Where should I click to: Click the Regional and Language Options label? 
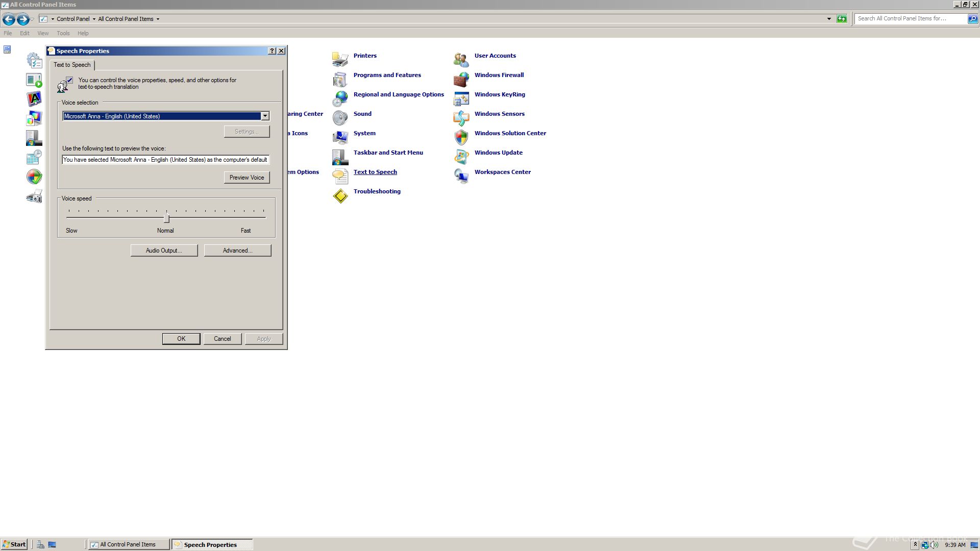[x=399, y=94]
